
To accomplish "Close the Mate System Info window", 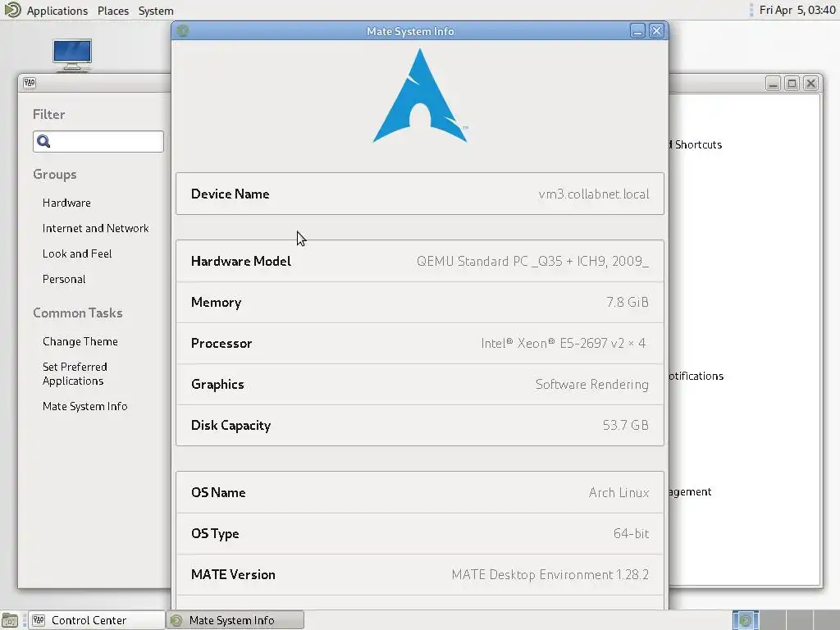I will (x=656, y=31).
